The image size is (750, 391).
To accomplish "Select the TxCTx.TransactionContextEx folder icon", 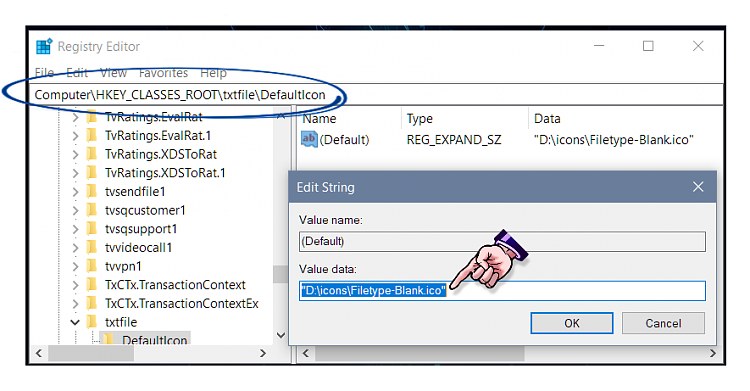I will [x=92, y=303].
